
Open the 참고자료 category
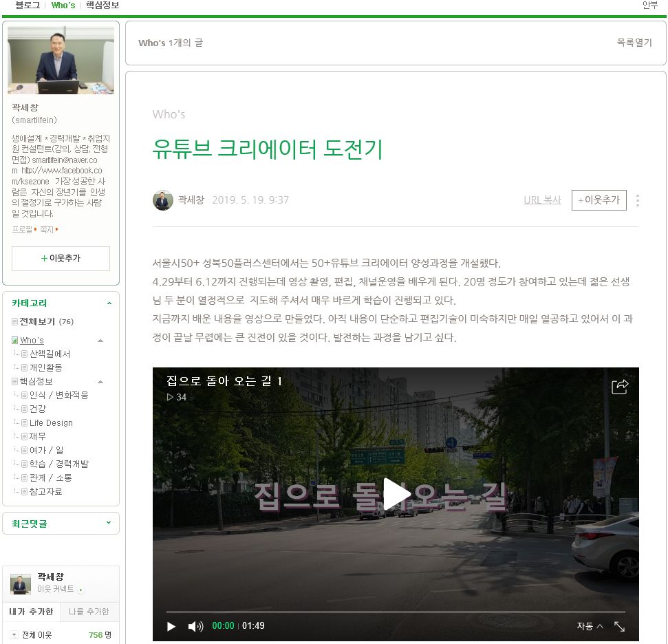click(45, 491)
